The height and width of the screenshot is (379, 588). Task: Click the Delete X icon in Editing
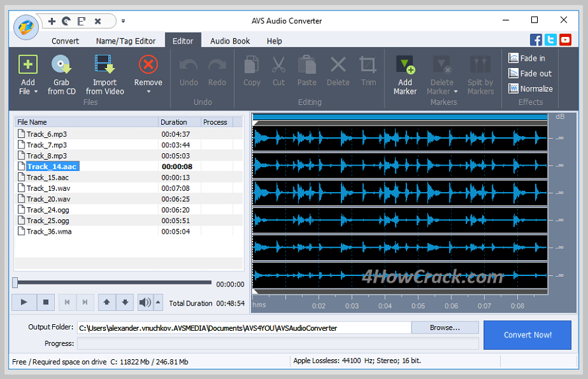click(x=338, y=65)
